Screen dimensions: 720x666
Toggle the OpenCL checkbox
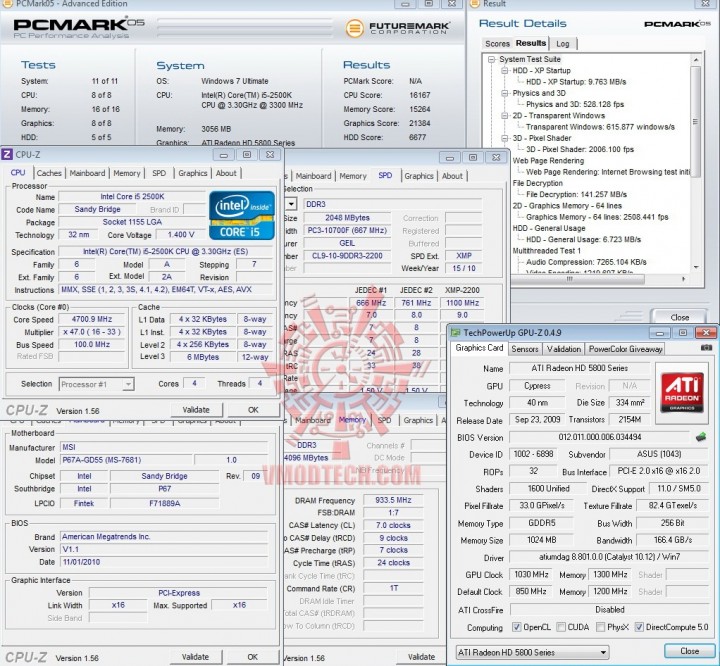coord(516,627)
